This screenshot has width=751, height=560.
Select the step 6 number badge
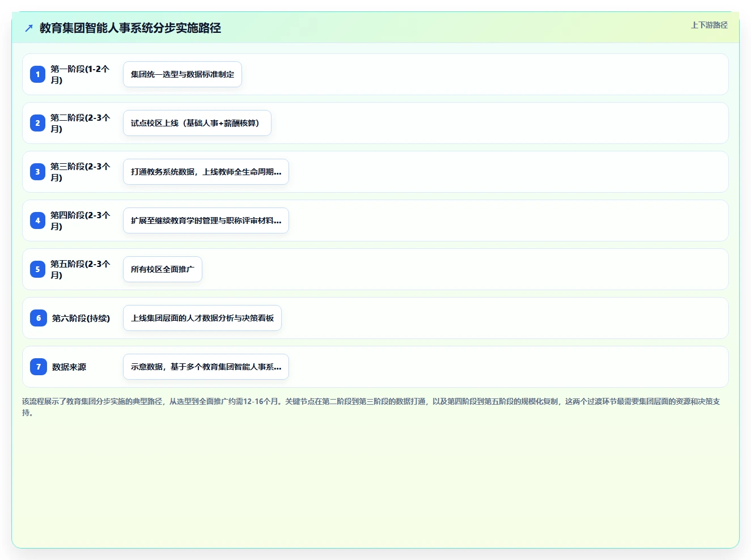point(39,318)
